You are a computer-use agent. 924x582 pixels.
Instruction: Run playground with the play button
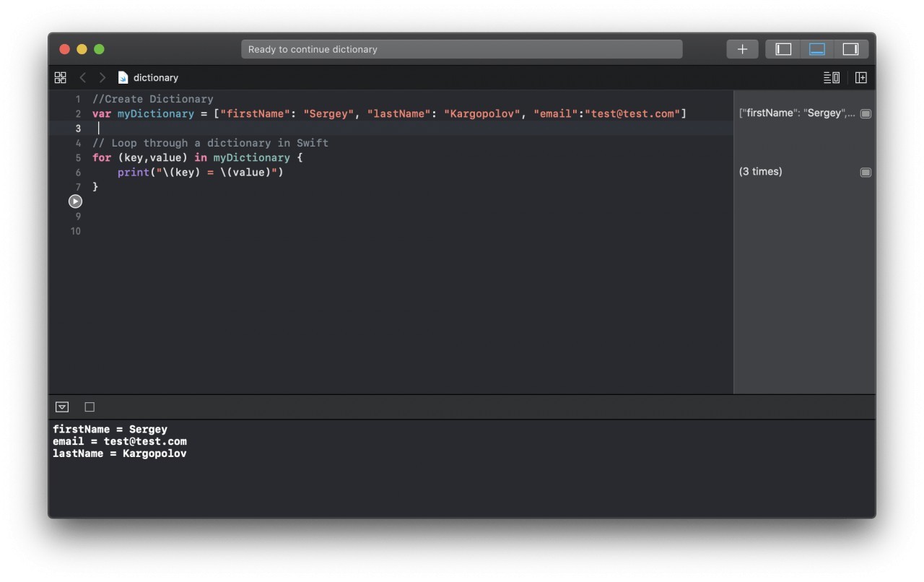pos(75,201)
